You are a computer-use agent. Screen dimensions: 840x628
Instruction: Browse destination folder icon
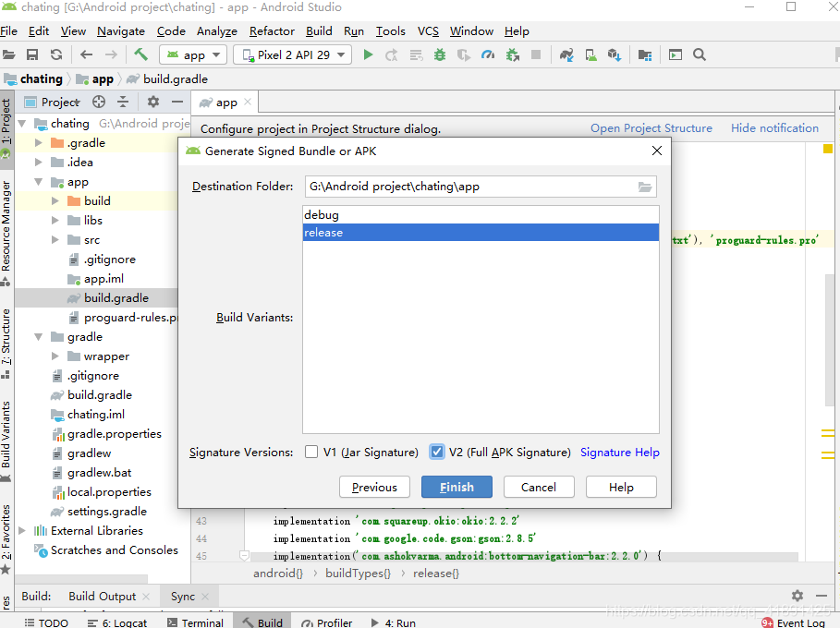pyautogui.click(x=645, y=187)
